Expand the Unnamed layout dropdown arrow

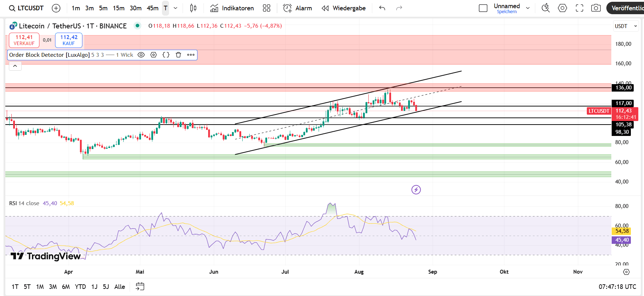point(528,8)
